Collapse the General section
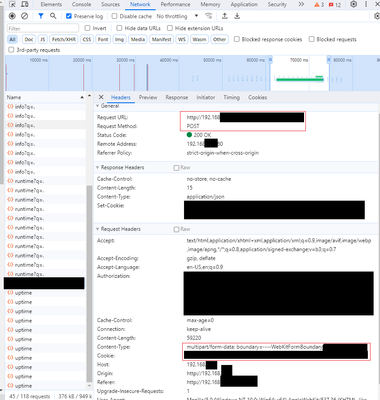This screenshot has width=380, height=400. [x=98, y=106]
